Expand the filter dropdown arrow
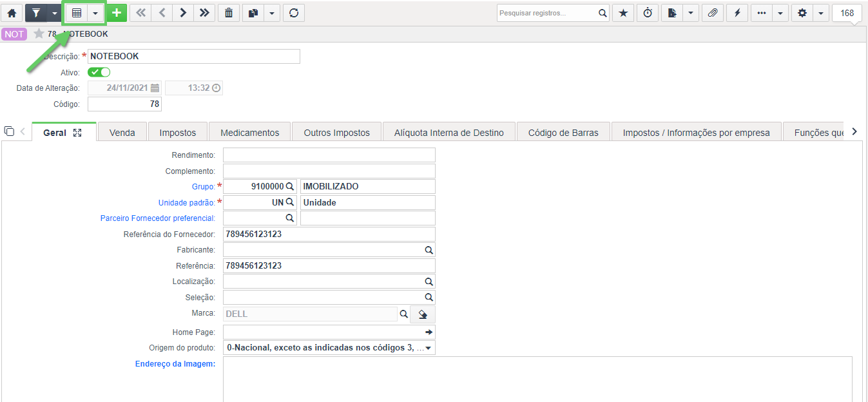The height and width of the screenshot is (402, 868). (x=54, y=13)
